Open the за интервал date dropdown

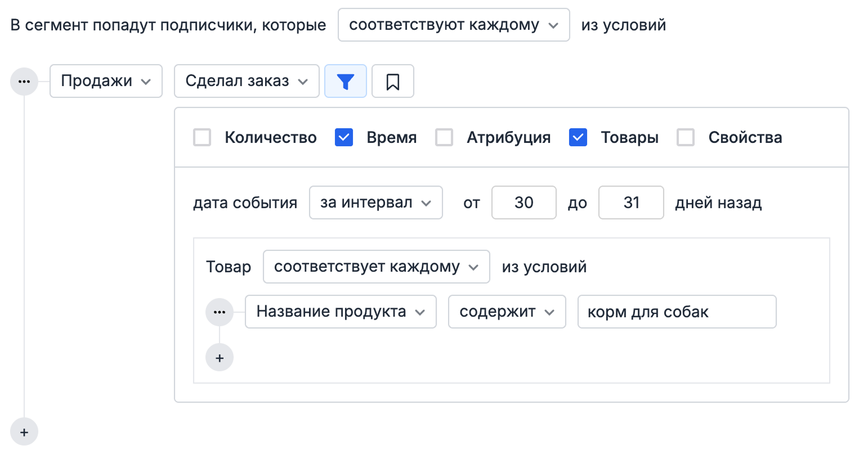click(x=375, y=202)
